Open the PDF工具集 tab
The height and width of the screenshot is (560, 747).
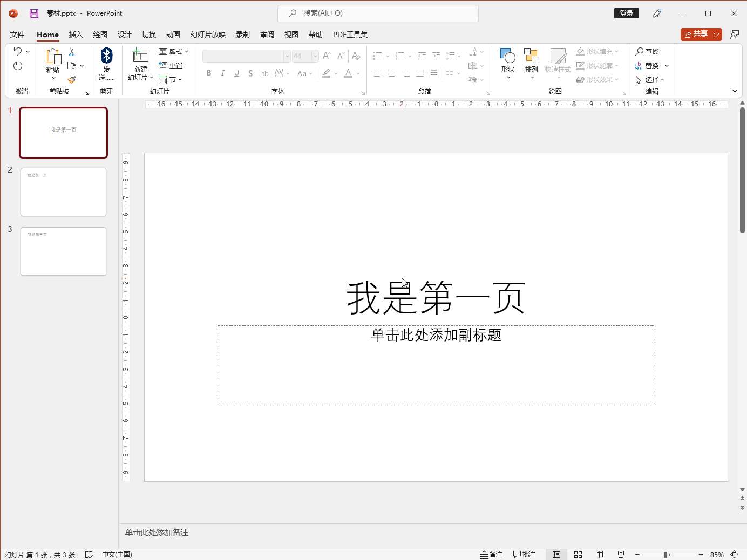[350, 35]
